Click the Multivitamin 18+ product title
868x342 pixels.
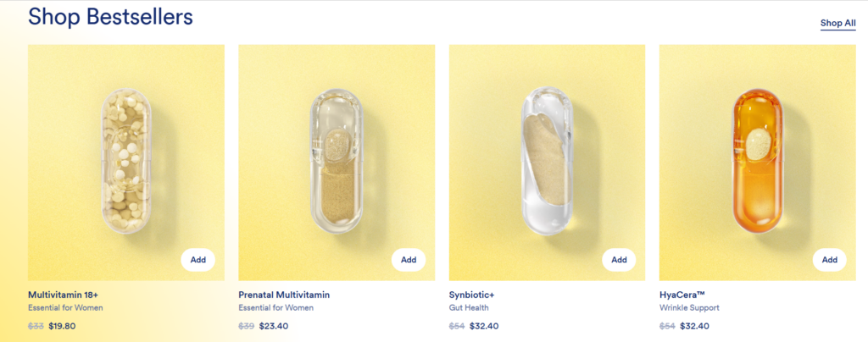pyautogui.click(x=64, y=295)
